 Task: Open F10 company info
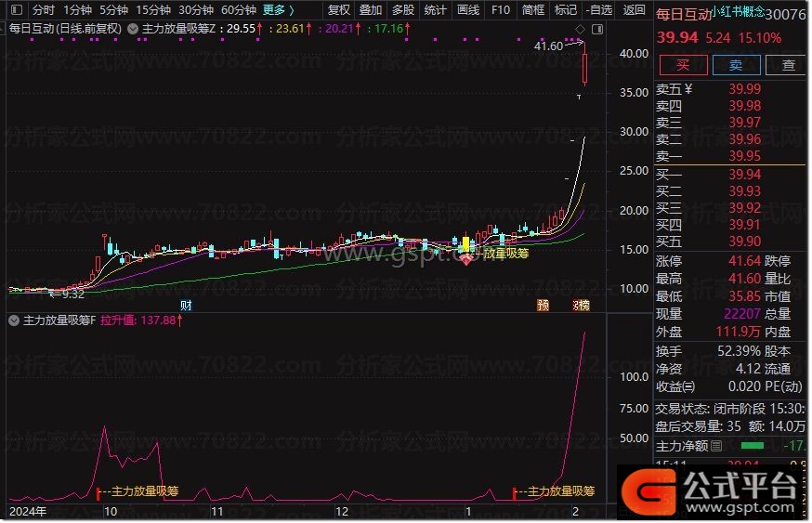click(x=500, y=10)
